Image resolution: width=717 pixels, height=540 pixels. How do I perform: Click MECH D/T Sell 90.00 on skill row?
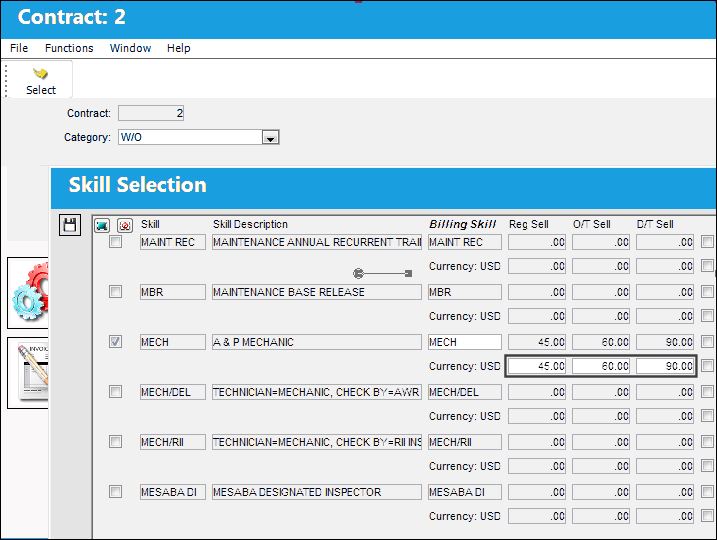pyautogui.click(x=665, y=342)
